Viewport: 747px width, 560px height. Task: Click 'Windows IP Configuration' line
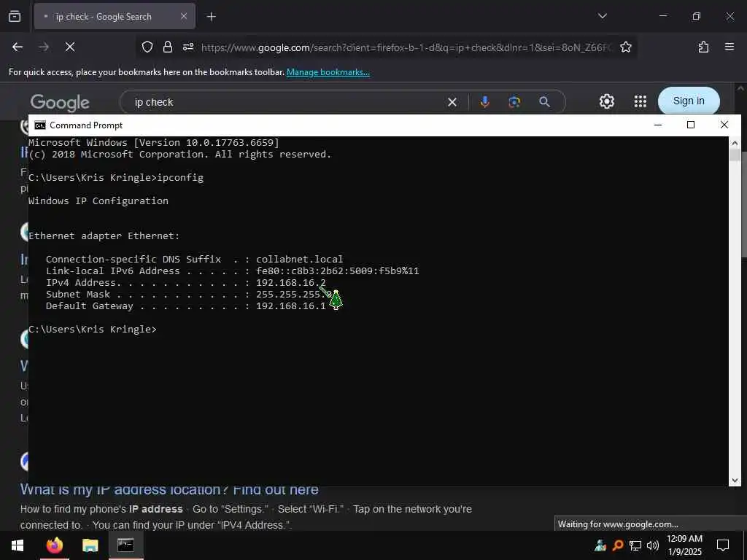[x=98, y=201]
